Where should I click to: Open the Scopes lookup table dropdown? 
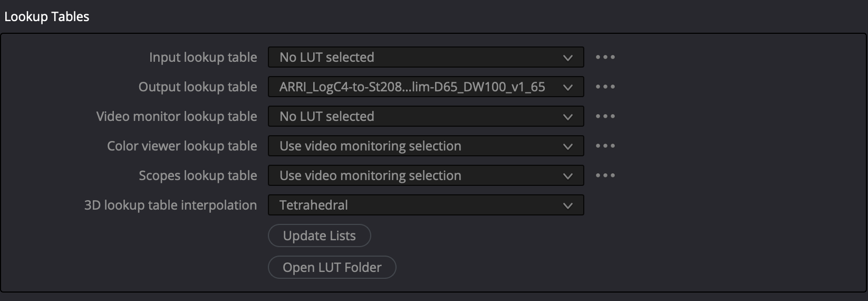tap(426, 175)
